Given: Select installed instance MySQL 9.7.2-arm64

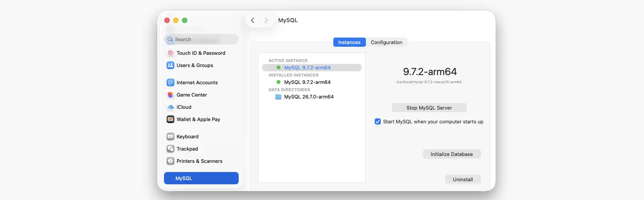Looking at the screenshot, I should coord(312,82).
